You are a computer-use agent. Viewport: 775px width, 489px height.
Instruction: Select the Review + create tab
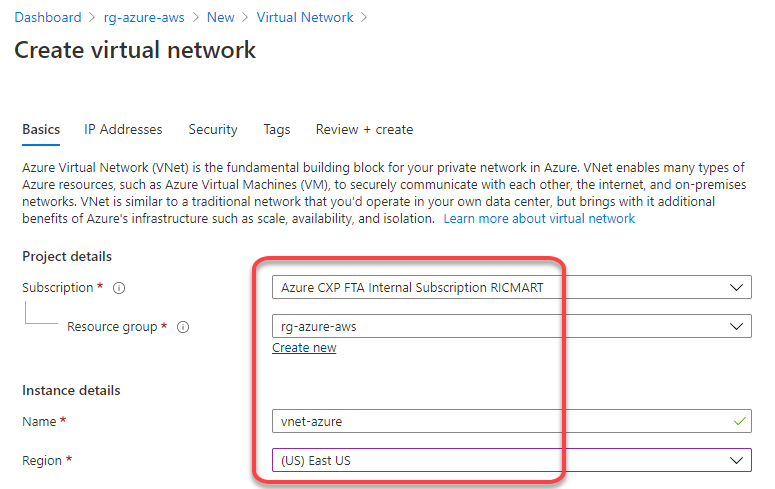pyautogui.click(x=364, y=130)
